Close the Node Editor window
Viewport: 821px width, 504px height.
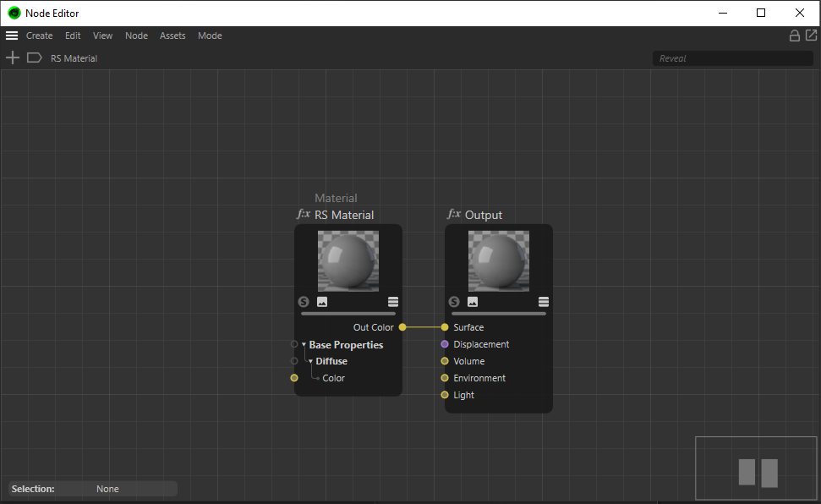[x=800, y=13]
